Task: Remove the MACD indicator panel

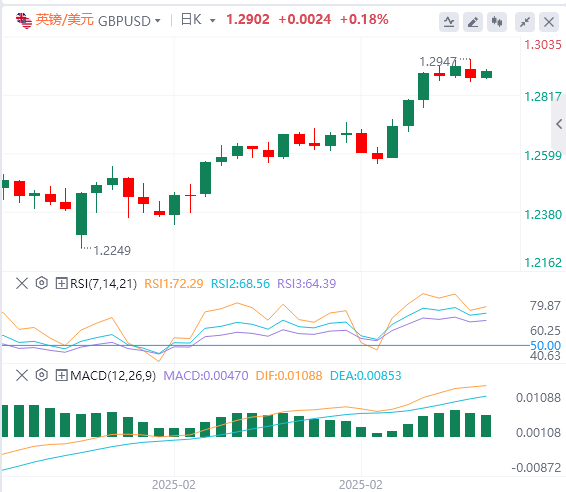Action: pyautogui.click(x=22, y=375)
